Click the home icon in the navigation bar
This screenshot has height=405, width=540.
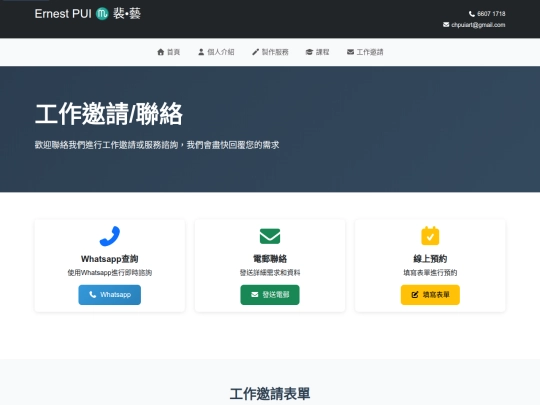pyautogui.click(x=160, y=52)
